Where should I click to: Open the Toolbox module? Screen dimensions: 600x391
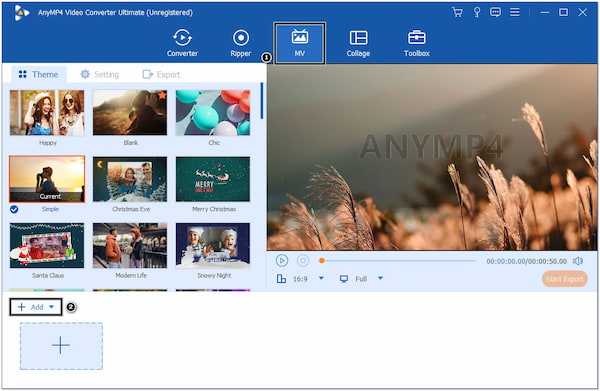coord(417,43)
